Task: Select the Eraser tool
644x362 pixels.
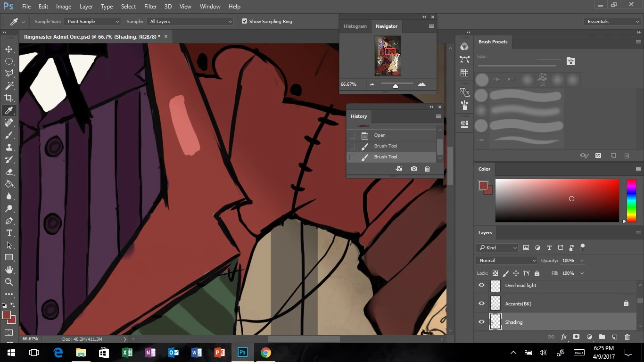Action: tap(9, 172)
